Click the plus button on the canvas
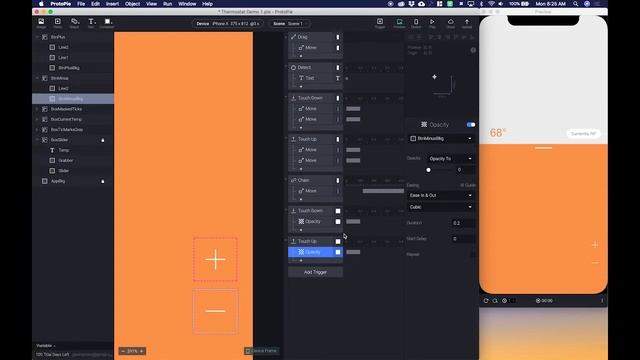The width and height of the screenshot is (640, 360). [x=216, y=259]
